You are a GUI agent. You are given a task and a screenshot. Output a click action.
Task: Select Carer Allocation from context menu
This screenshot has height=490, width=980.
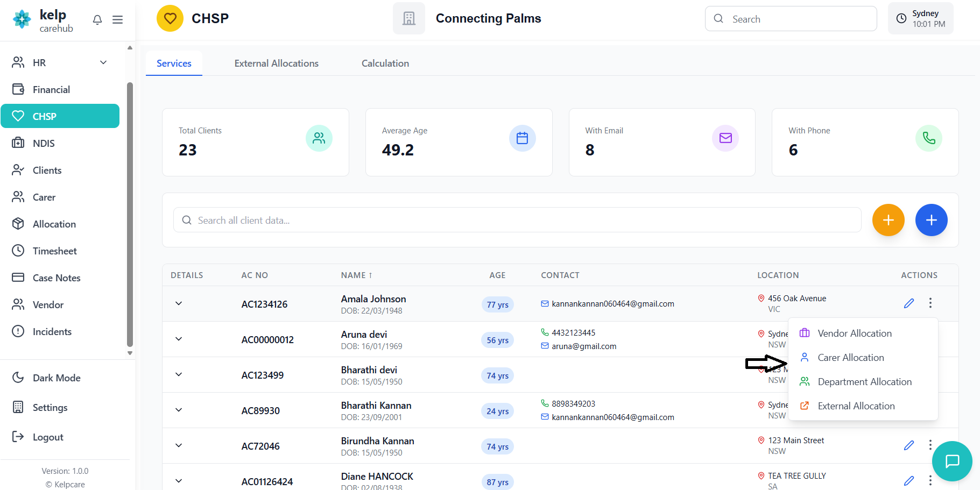click(x=850, y=358)
